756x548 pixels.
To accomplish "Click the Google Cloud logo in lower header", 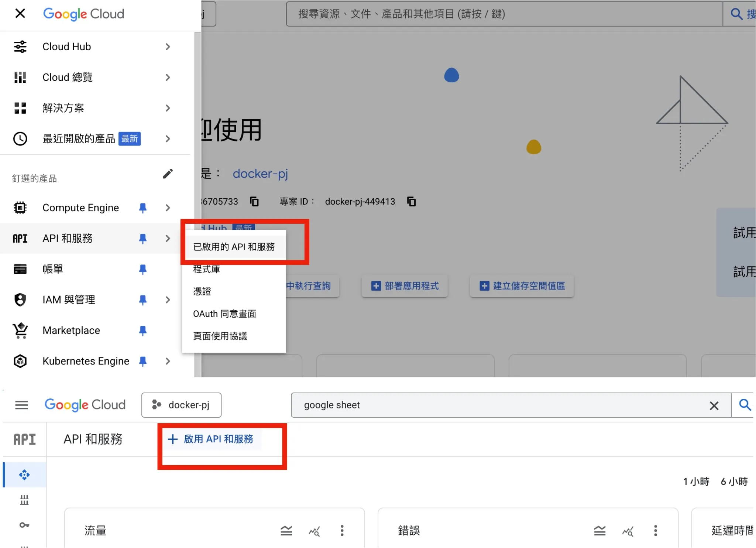I will (85, 405).
